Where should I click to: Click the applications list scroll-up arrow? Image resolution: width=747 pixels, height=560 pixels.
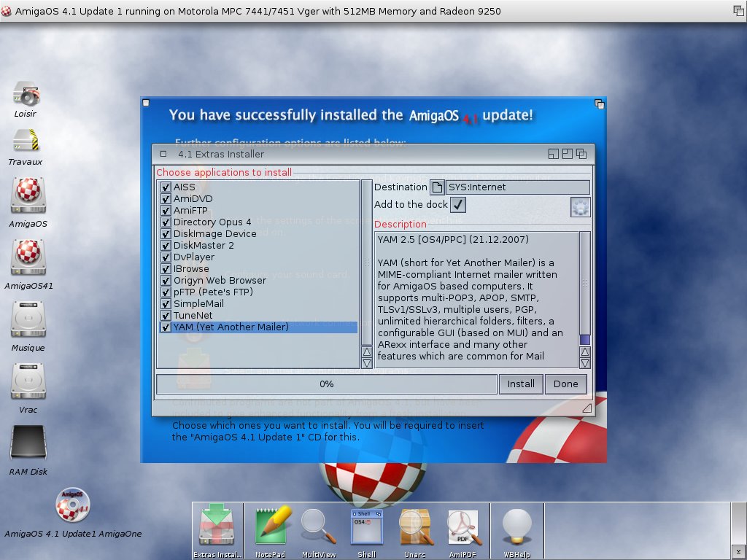(x=367, y=352)
